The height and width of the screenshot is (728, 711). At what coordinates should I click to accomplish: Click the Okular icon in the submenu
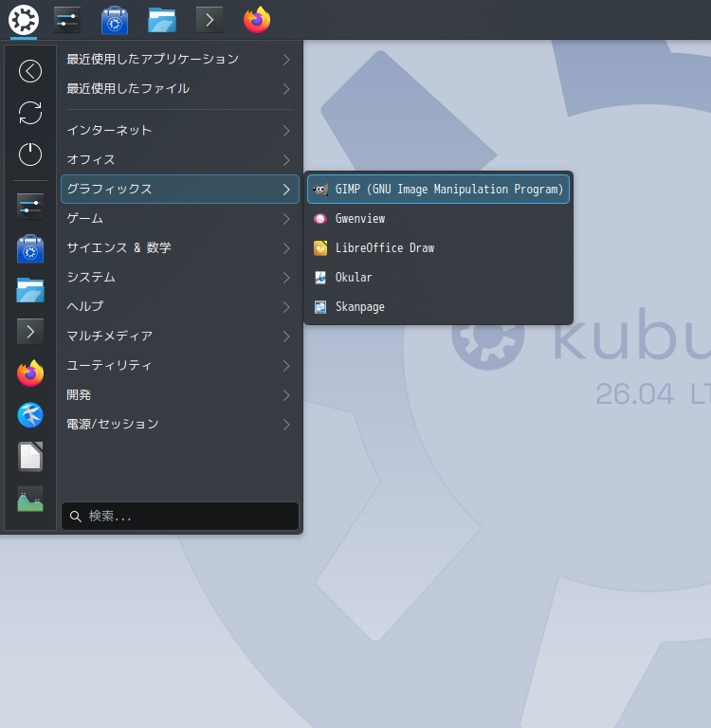coord(320,278)
